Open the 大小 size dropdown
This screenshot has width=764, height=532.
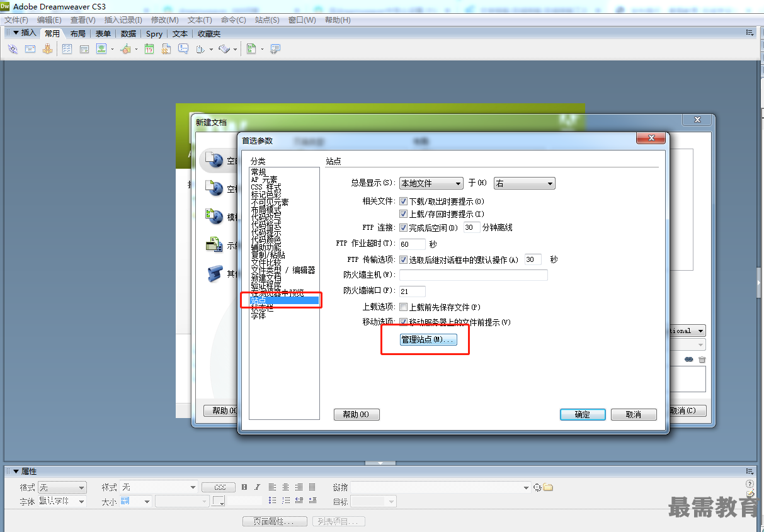pyautogui.click(x=135, y=501)
